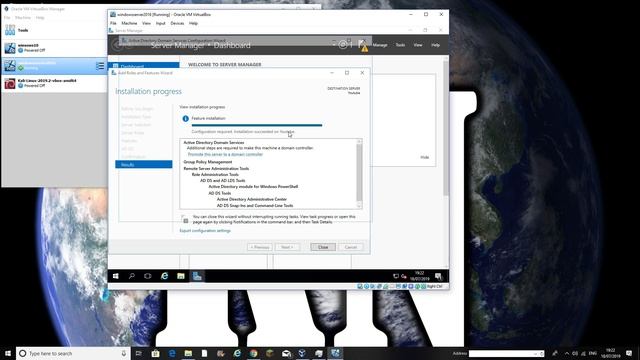The width and height of the screenshot is (640, 360).
Task: Open the host Windows Start button
Action: pyautogui.click(x=8, y=353)
